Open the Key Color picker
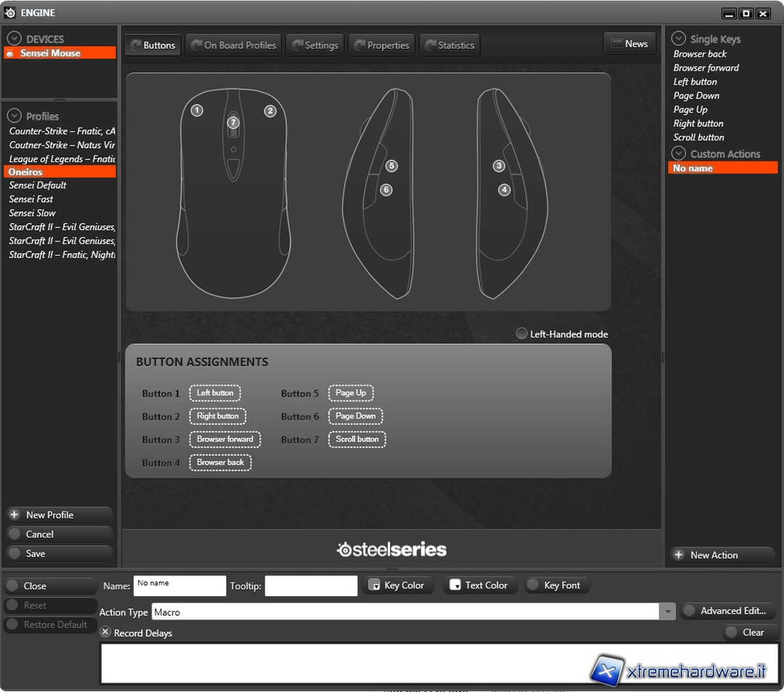This screenshot has width=784, height=692. (397, 585)
